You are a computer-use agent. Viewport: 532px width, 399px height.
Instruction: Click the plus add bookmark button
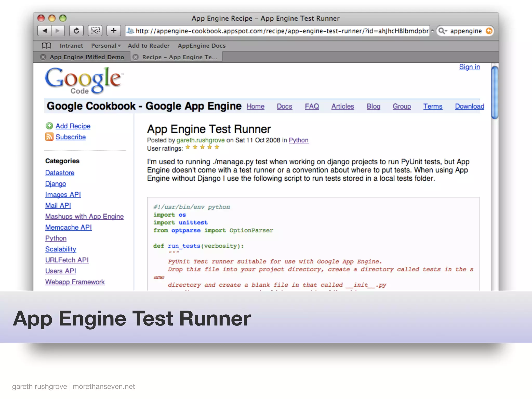click(x=114, y=31)
